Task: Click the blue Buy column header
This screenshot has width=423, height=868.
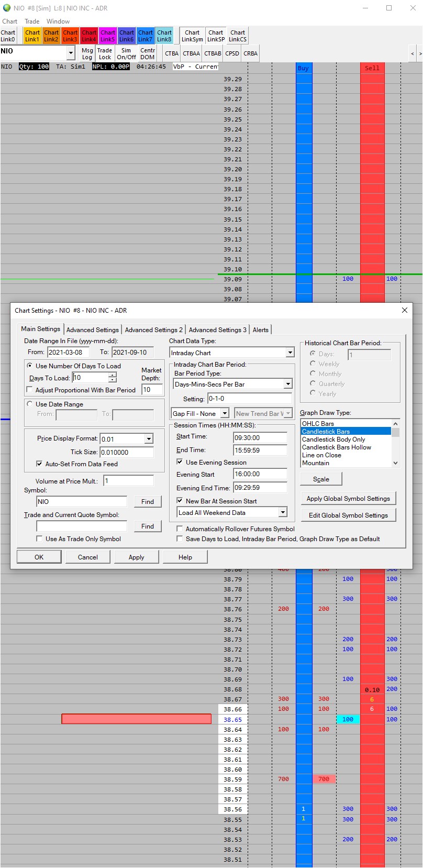Action: (303, 68)
